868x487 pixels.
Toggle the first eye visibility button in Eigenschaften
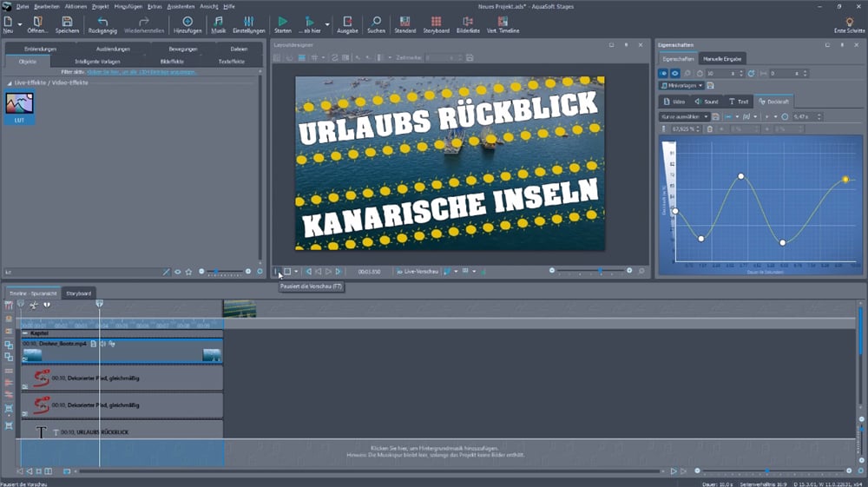[x=664, y=74]
